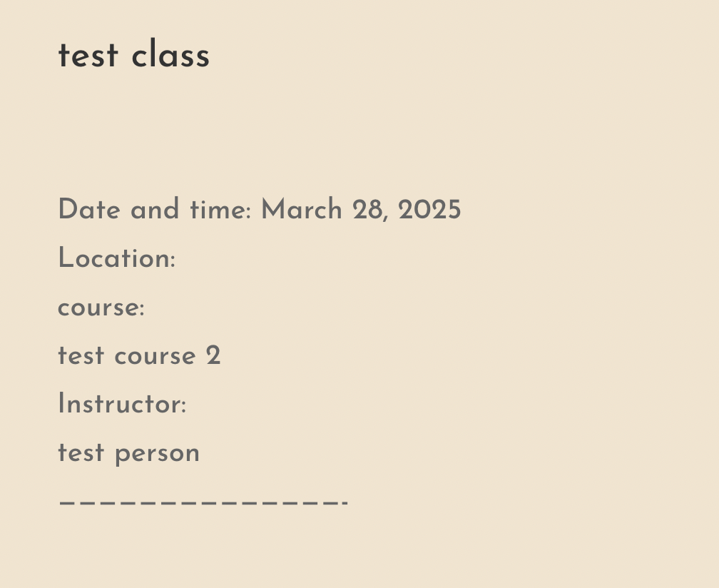
Task: Open the "test course 2" course link
Action: click(139, 356)
